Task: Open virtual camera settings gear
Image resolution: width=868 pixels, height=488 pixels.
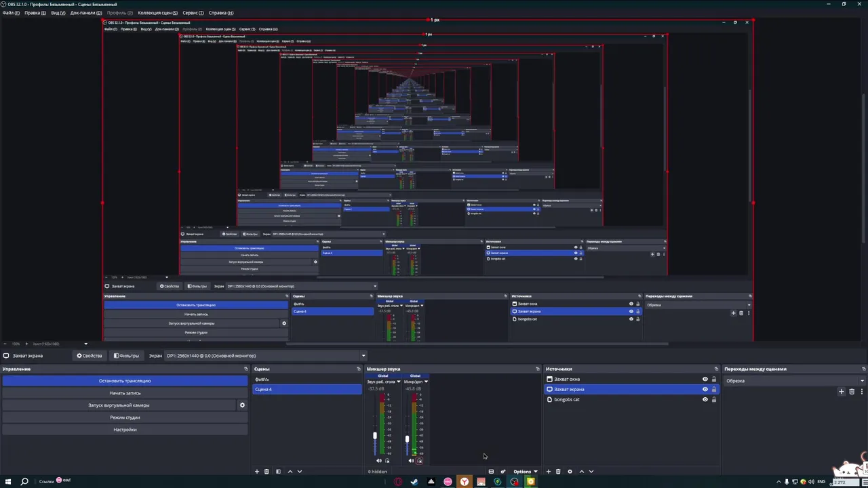Action: coord(242,405)
